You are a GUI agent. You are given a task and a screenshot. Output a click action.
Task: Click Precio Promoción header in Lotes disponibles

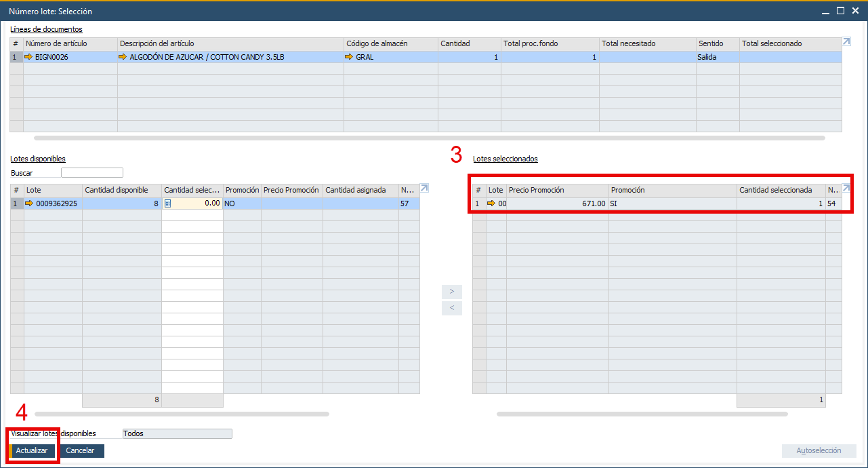(292, 190)
